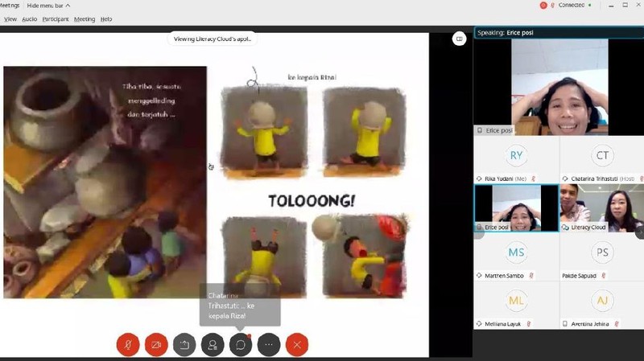The width and height of the screenshot is (644, 361).
Task: Click the sharing icon beside Literacy Cloud name
Action: pos(565,228)
